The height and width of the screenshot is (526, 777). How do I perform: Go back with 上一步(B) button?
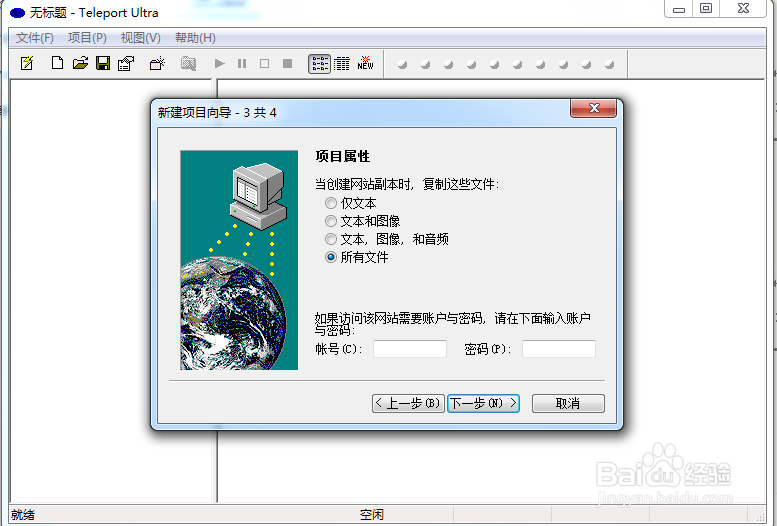point(408,404)
